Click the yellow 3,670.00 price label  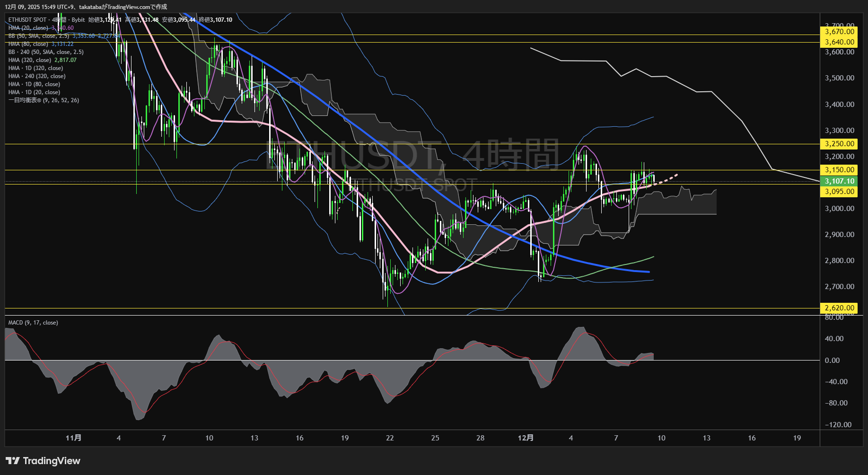point(840,32)
